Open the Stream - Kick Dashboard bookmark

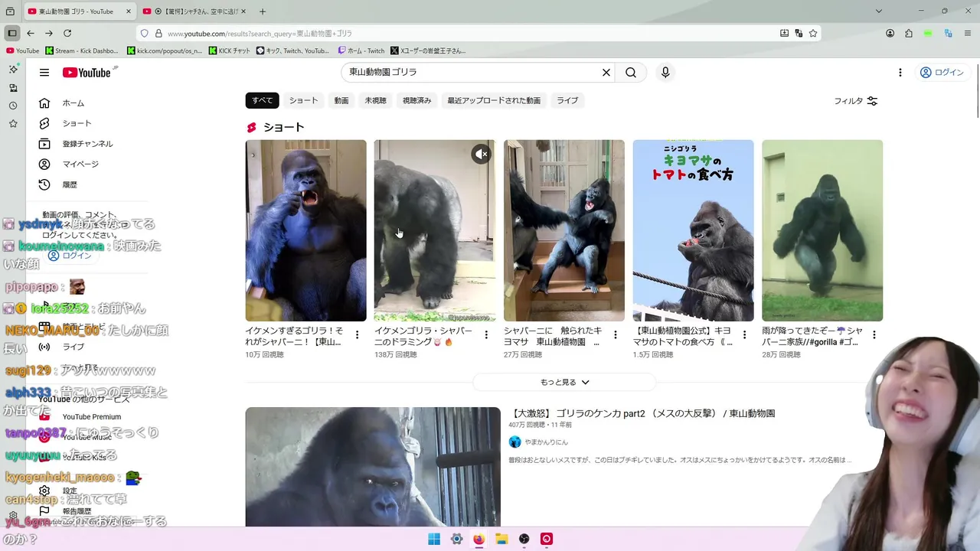point(82,51)
